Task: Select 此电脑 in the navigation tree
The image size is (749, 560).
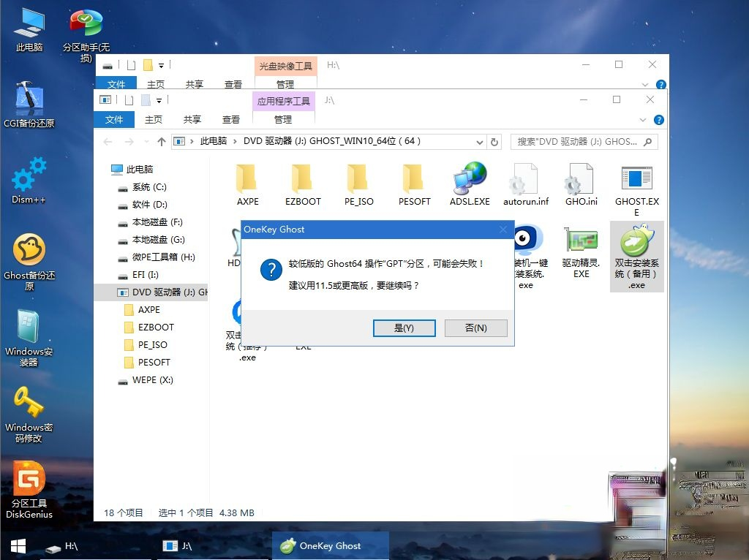Action: coord(140,169)
